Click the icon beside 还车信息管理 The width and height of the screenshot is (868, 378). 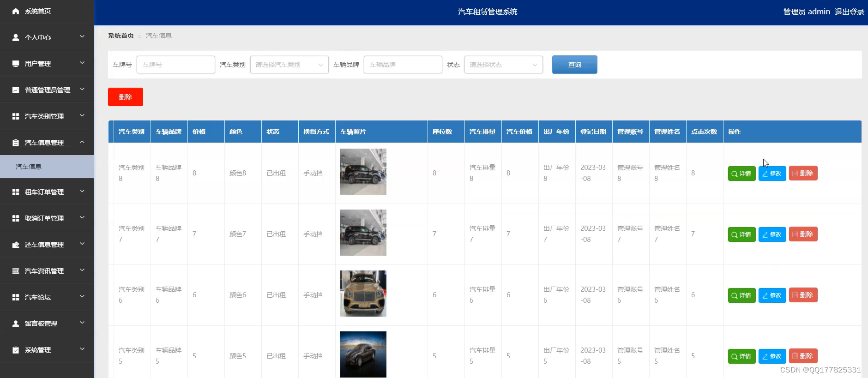click(16, 245)
